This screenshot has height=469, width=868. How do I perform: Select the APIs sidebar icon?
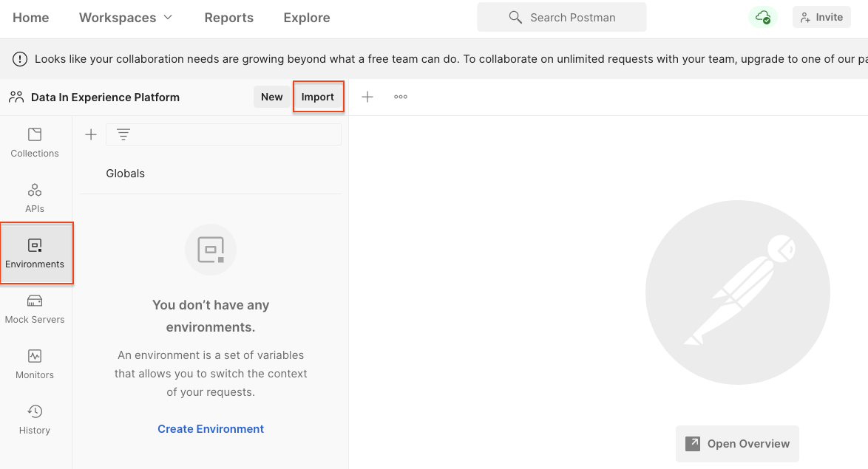[35, 198]
